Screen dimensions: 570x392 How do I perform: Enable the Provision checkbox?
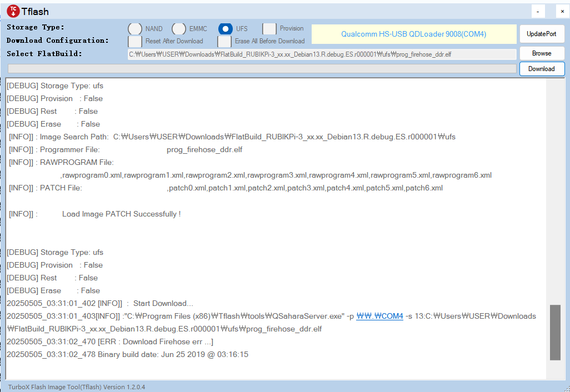pyautogui.click(x=269, y=28)
